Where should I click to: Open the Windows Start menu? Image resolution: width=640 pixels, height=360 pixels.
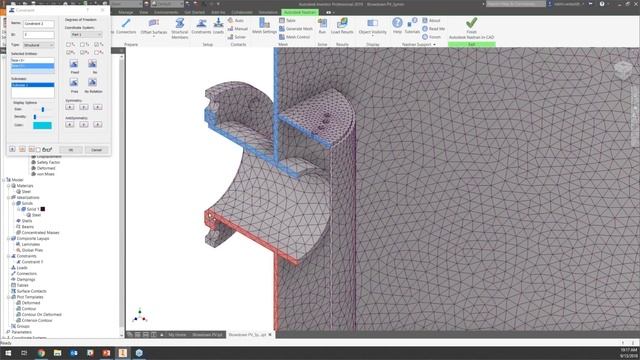pyautogui.click(x=8, y=353)
